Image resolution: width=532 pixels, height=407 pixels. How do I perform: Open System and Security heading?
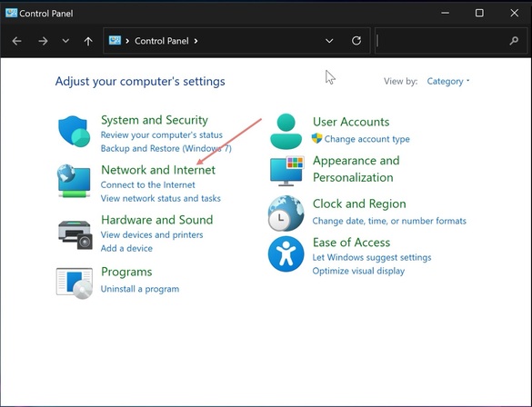(x=155, y=120)
